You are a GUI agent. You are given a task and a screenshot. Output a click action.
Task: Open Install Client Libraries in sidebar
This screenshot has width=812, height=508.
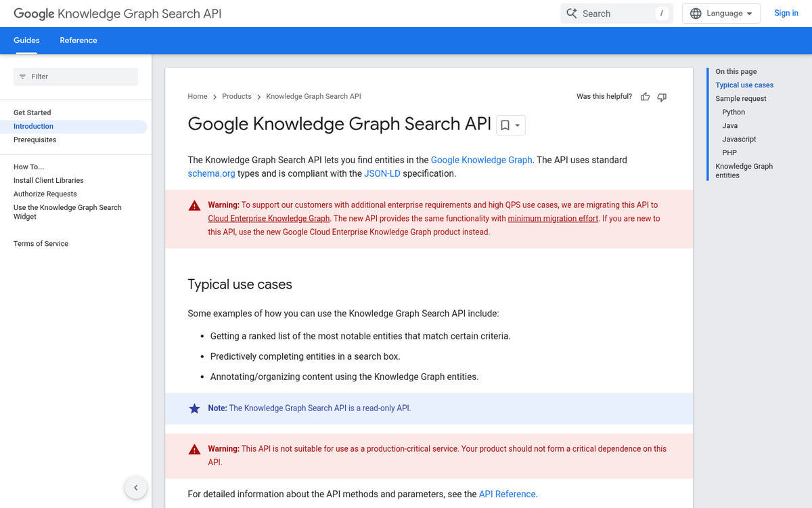(x=49, y=180)
